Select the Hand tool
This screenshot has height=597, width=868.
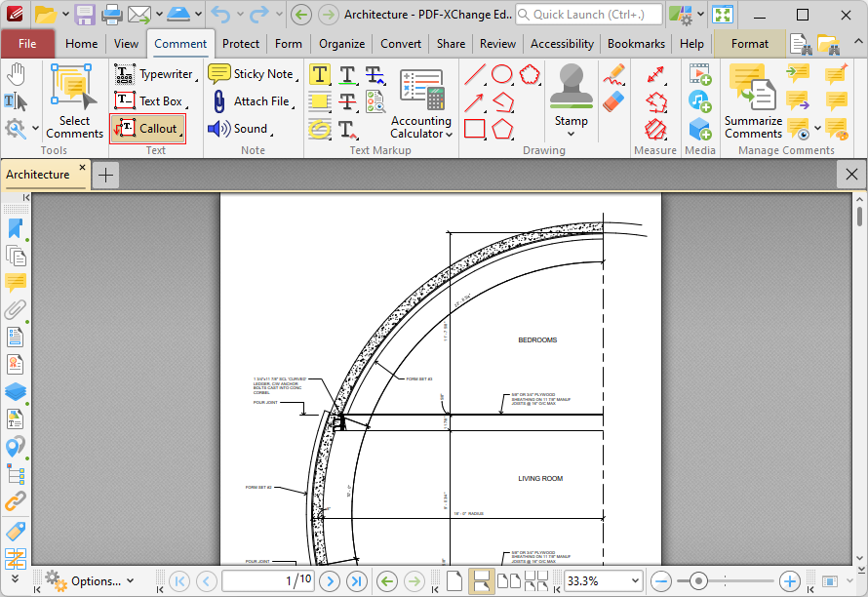16,74
